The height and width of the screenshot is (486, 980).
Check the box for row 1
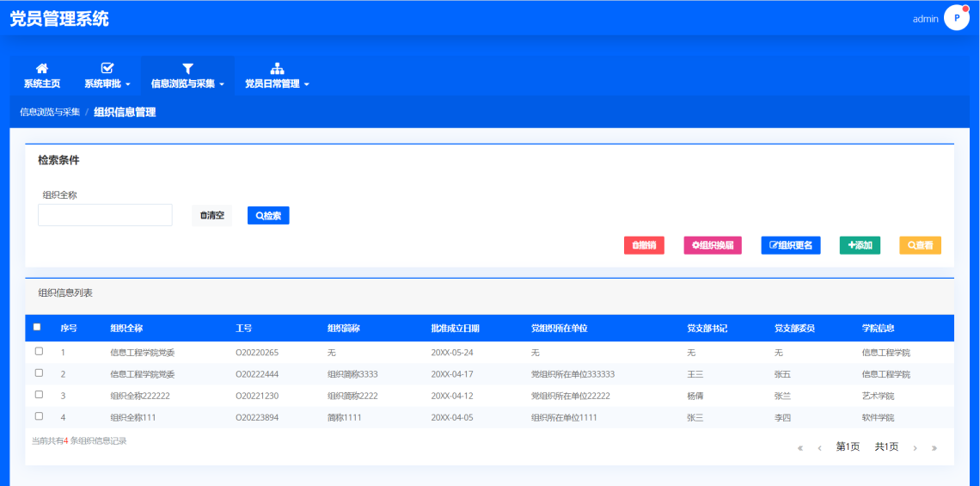[x=39, y=352]
